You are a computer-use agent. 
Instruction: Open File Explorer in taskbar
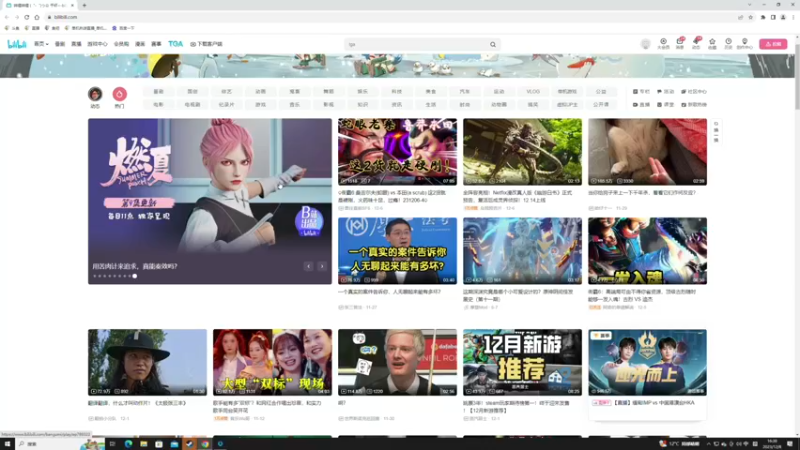[143, 444]
